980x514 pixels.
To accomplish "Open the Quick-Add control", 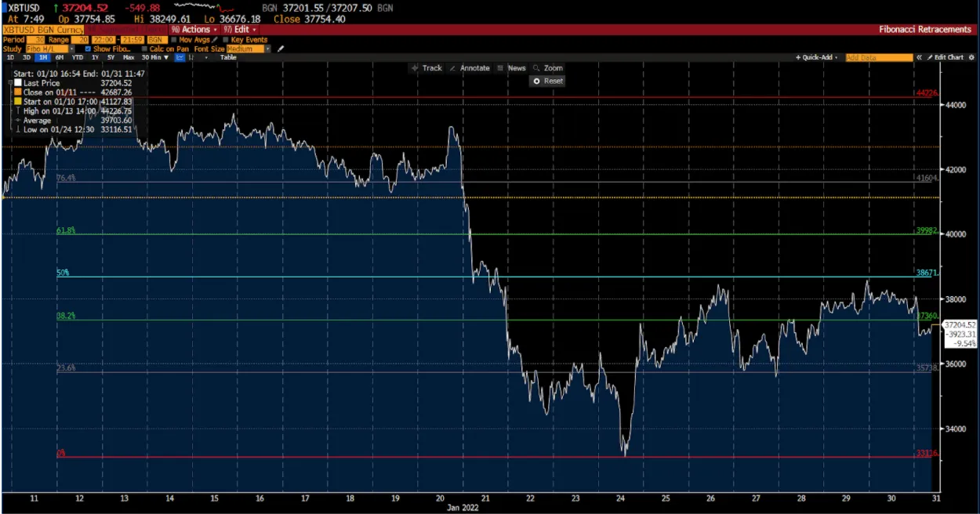I will click(x=816, y=57).
